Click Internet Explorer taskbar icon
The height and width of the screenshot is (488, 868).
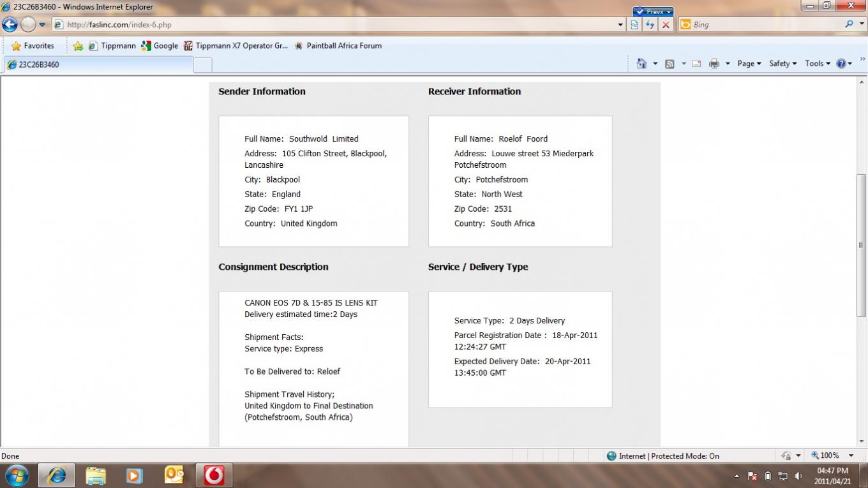point(57,476)
